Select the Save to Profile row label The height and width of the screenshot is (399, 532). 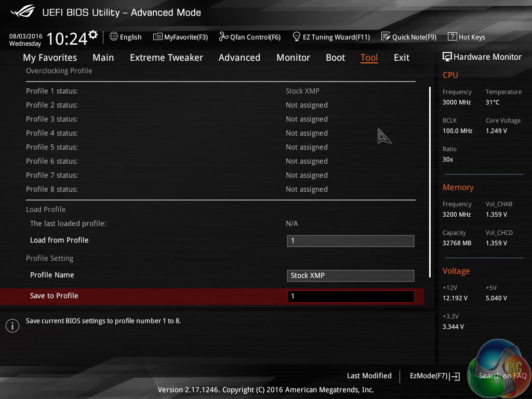click(x=54, y=296)
